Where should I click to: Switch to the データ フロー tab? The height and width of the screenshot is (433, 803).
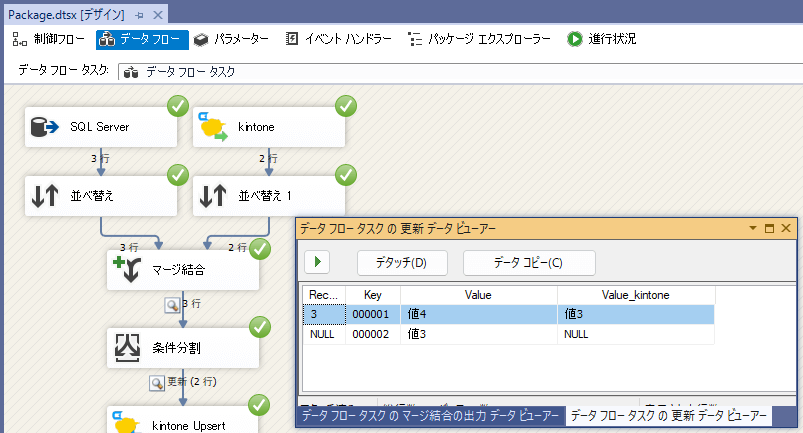point(142,39)
